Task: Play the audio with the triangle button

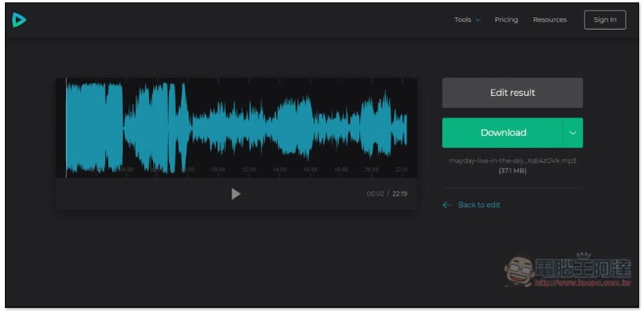Action: (x=236, y=194)
